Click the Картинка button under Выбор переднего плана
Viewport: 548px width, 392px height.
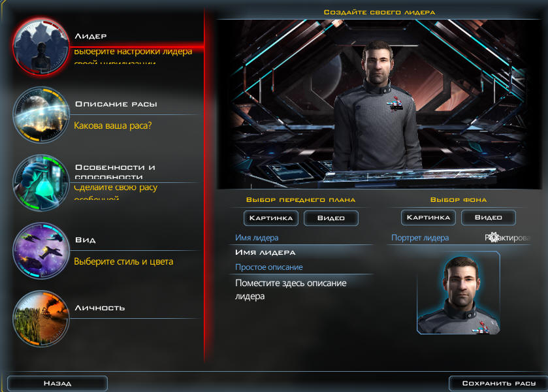click(271, 218)
